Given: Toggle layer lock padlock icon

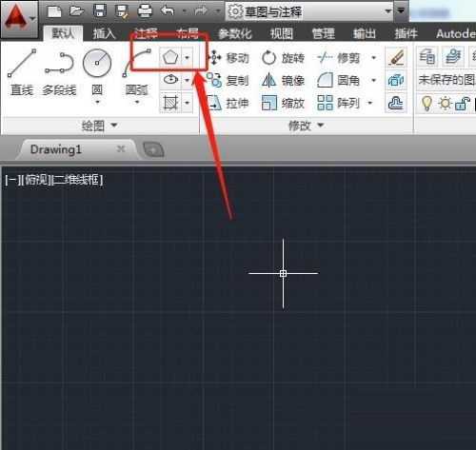Looking at the screenshot, I should pyautogui.click(x=463, y=104).
